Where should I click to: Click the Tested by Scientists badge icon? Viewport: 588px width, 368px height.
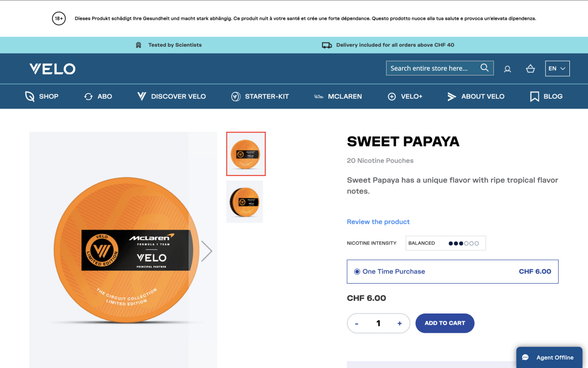[x=139, y=45]
